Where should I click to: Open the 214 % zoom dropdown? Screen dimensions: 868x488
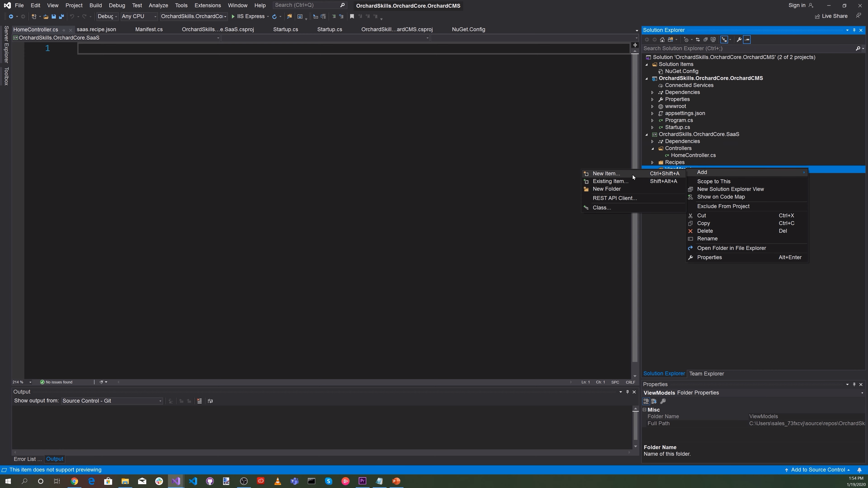(30, 382)
